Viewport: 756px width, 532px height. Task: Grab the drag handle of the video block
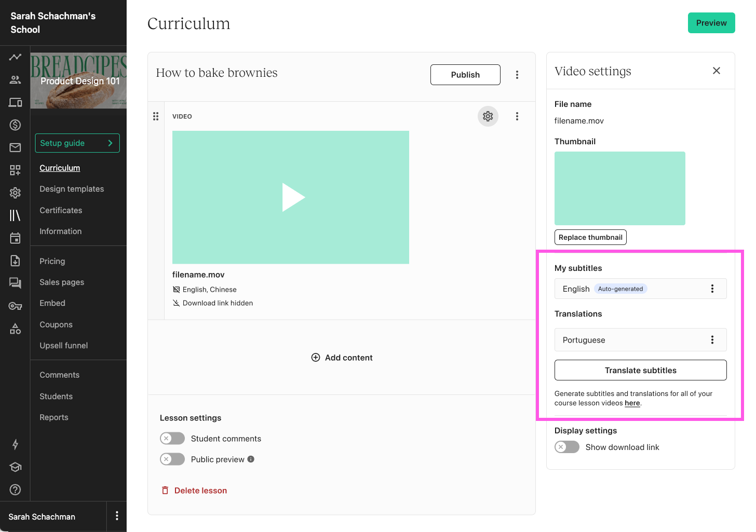tap(156, 116)
